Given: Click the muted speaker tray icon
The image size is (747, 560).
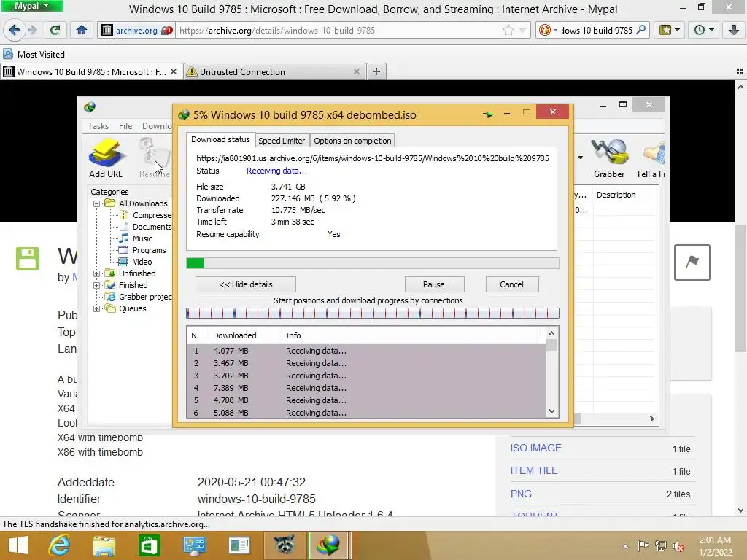Looking at the screenshot, I should 678,546.
